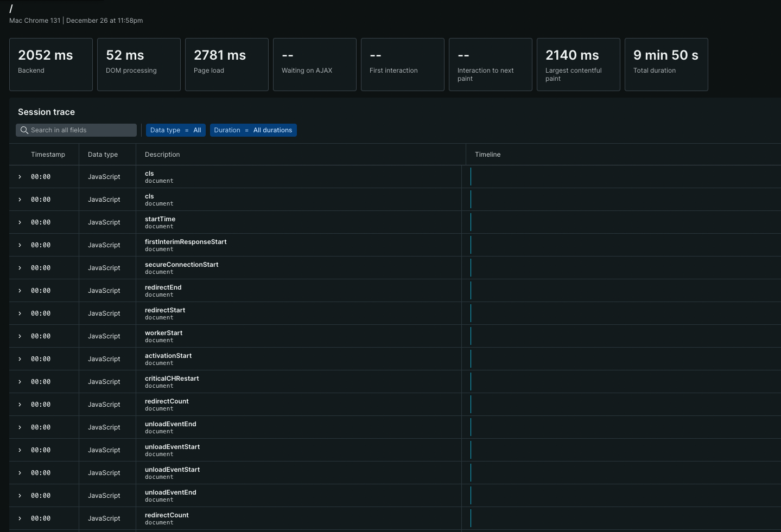This screenshot has height=532, width=781.
Task: Select the 2052 ms Backend card
Action: 51,65
